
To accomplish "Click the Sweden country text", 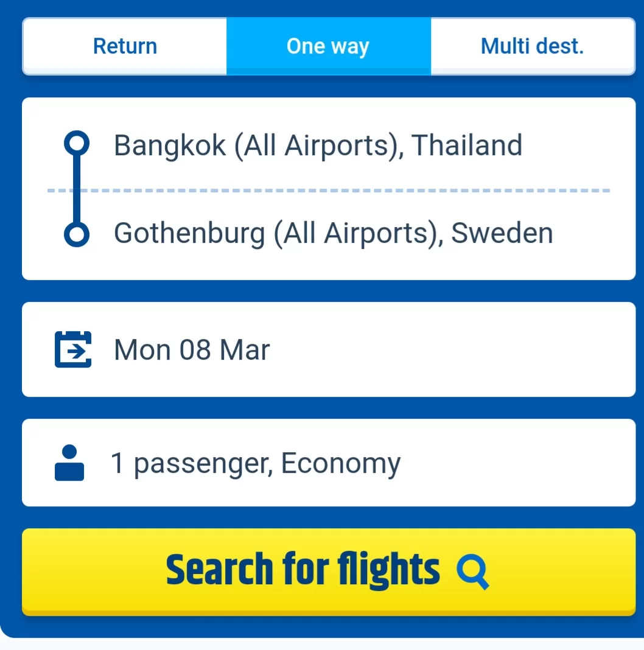I will click(502, 234).
